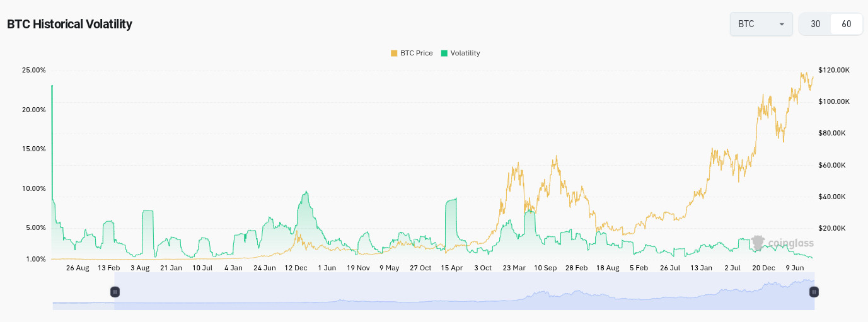Click the right range slider pause handle
The height and width of the screenshot is (322, 868).
coord(814,292)
